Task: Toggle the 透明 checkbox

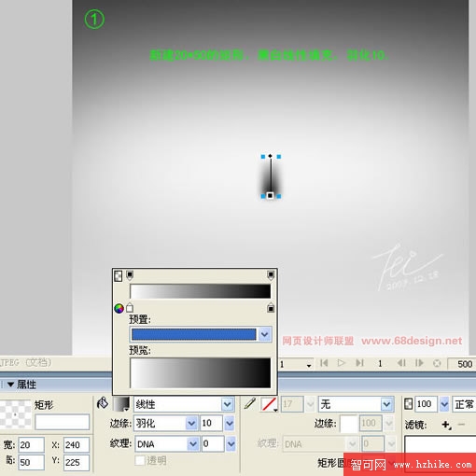Action: 140,460
